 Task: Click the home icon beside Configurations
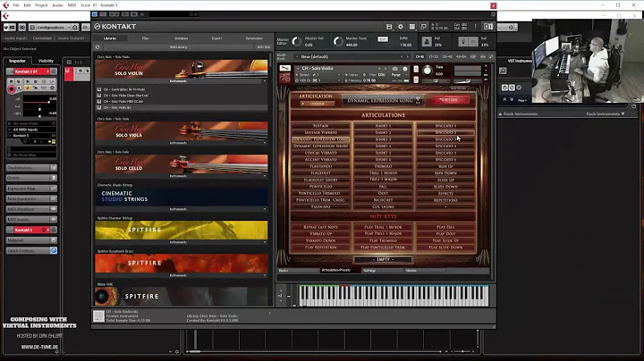point(75,27)
